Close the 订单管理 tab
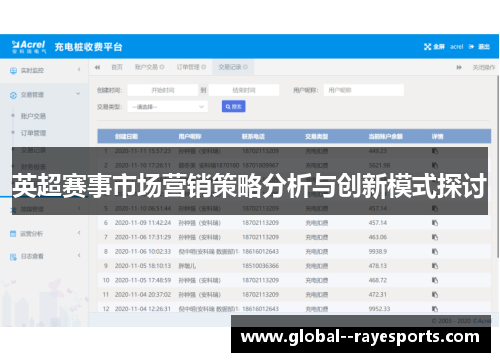 point(204,67)
